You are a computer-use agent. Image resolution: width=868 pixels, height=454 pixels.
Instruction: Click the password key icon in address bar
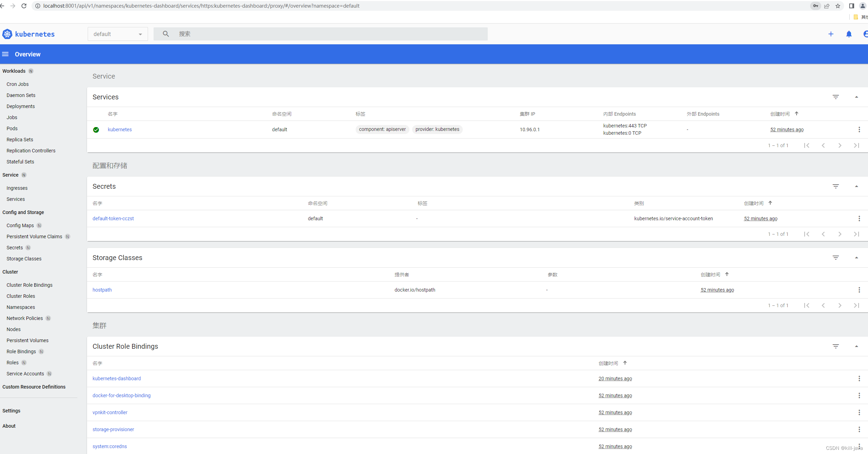(x=816, y=6)
